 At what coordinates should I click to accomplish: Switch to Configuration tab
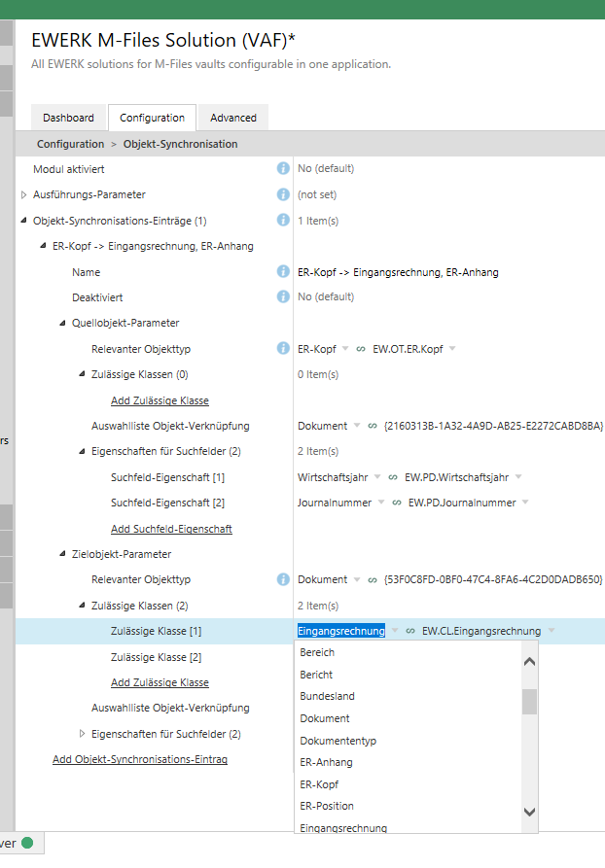pyautogui.click(x=152, y=118)
